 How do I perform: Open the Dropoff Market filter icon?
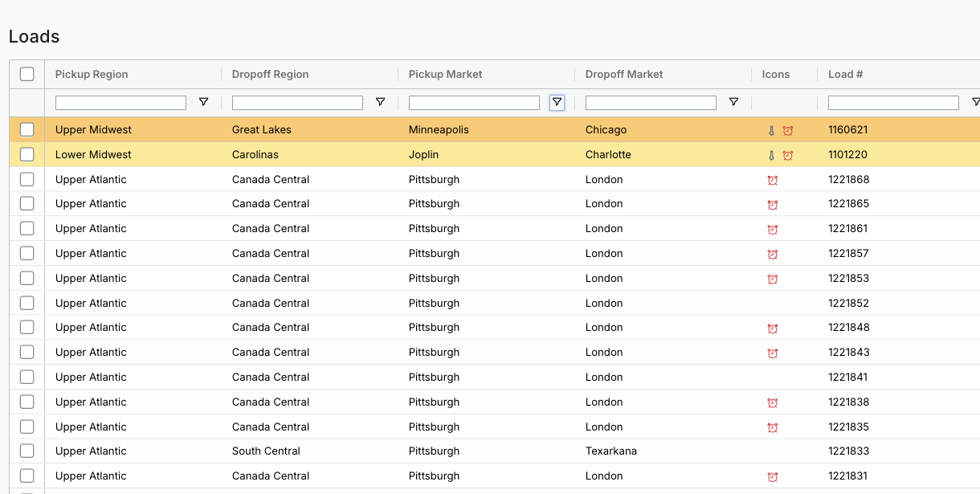coord(733,102)
